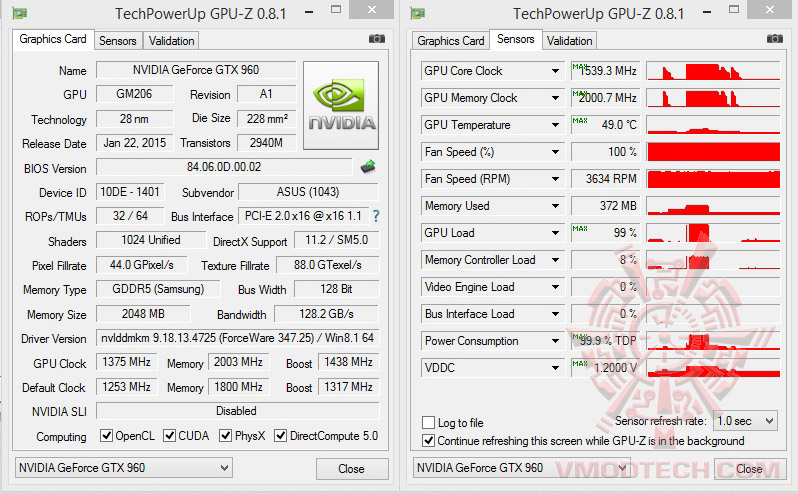Click the Subvendor value ASUS (1043)
Viewport: 798px width, 494px height.
[308, 192]
